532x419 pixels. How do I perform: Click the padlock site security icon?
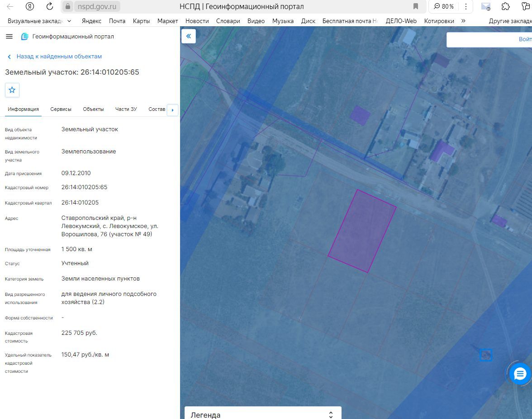click(68, 6)
